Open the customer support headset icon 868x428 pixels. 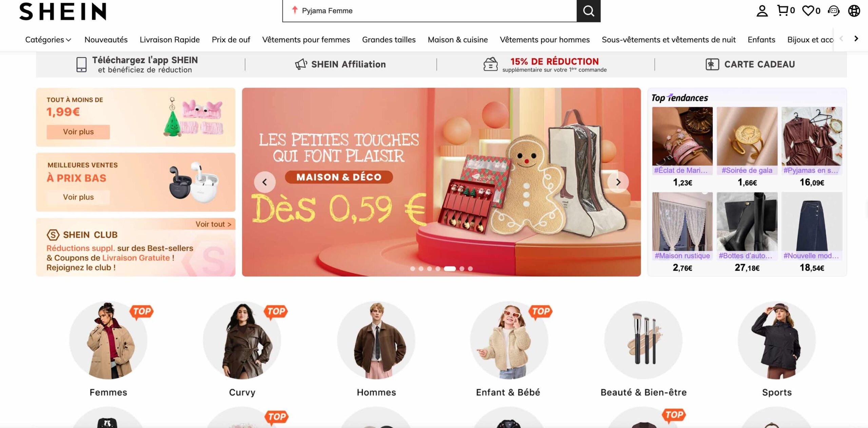[833, 11]
